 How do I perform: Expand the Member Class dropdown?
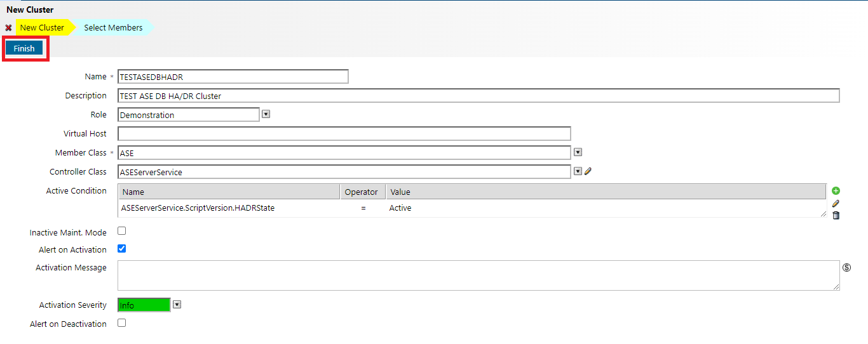tap(578, 152)
